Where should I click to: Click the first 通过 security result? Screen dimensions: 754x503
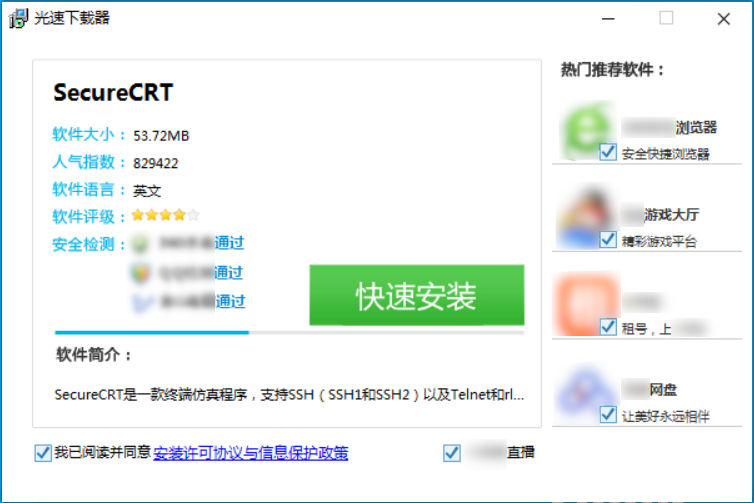(x=229, y=243)
